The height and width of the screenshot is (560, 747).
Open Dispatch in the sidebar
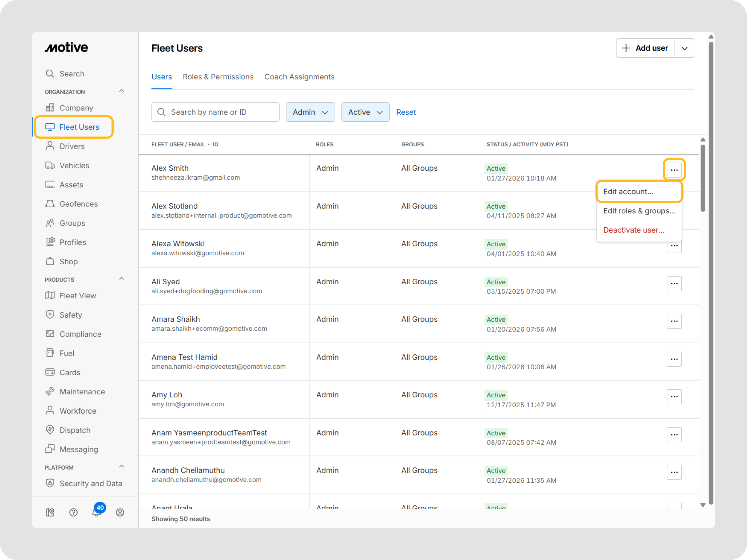coord(75,430)
